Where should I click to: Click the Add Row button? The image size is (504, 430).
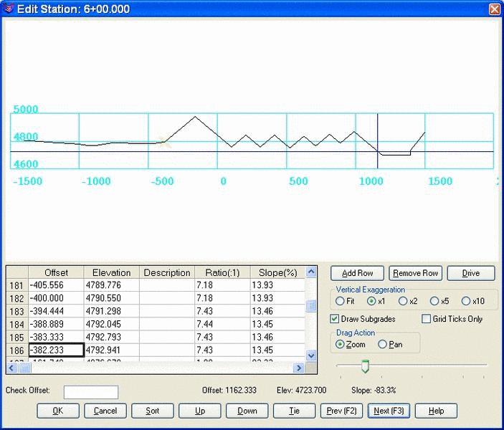pyautogui.click(x=357, y=273)
